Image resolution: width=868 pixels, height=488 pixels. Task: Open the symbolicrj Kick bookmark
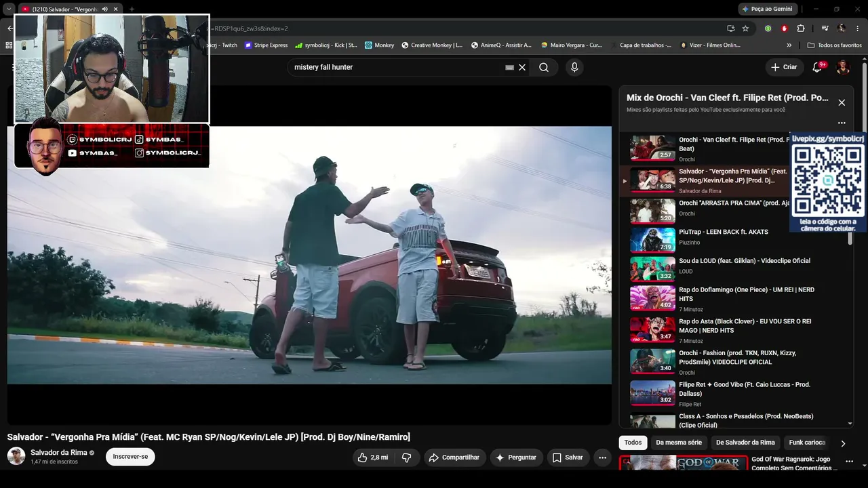click(x=326, y=45)
